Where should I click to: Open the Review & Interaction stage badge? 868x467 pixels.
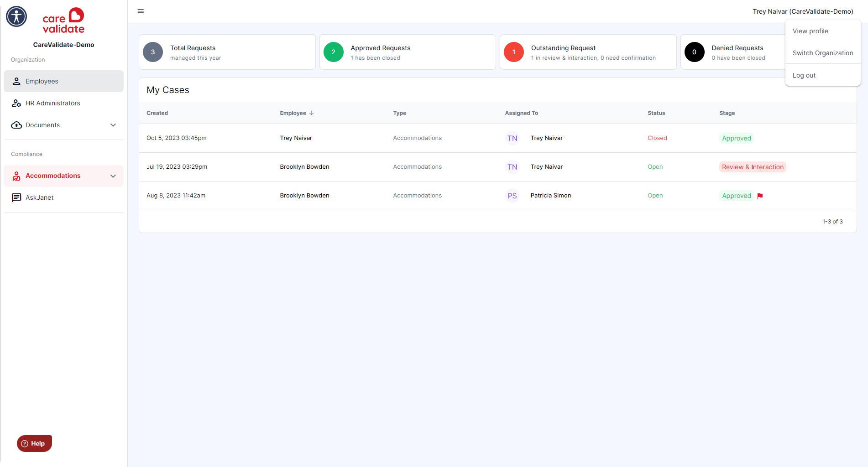753,167
